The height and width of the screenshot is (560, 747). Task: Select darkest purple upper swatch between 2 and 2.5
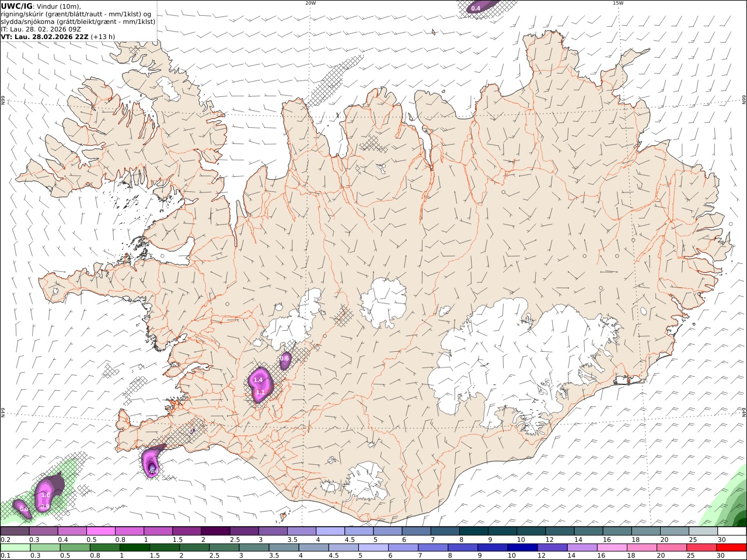pos(215,531)
